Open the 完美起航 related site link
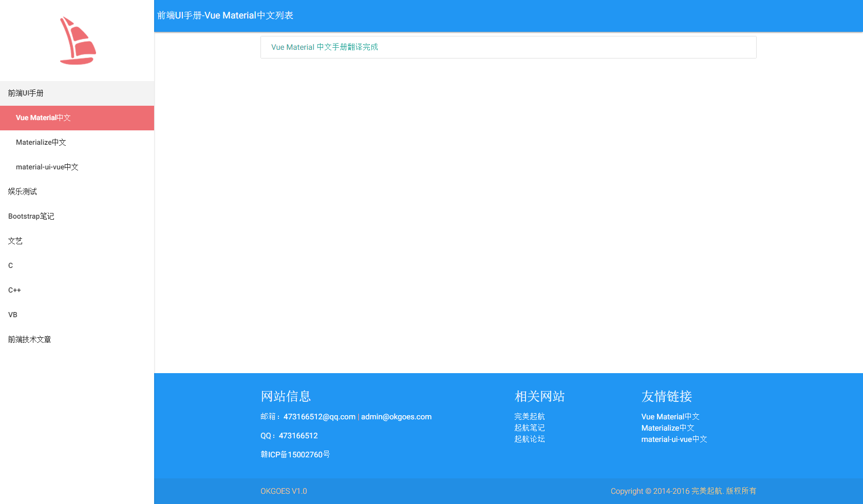The height and width of the screenshot is (504, 863). click(530, 417)
